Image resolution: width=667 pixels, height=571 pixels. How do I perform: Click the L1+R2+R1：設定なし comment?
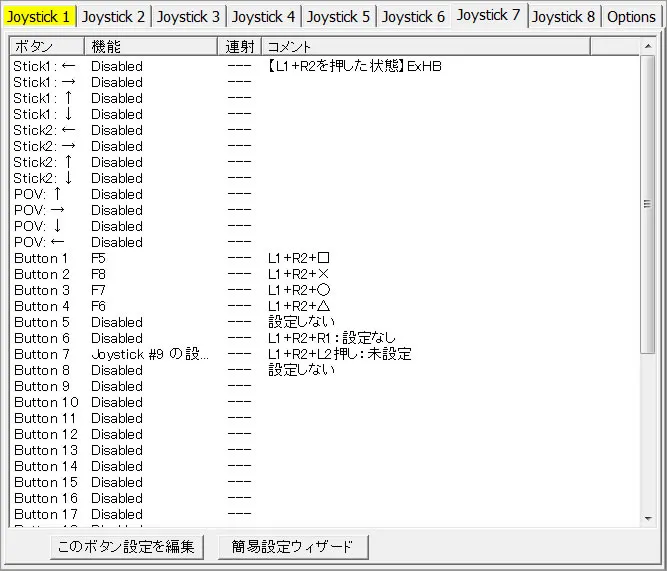[332, 338]
